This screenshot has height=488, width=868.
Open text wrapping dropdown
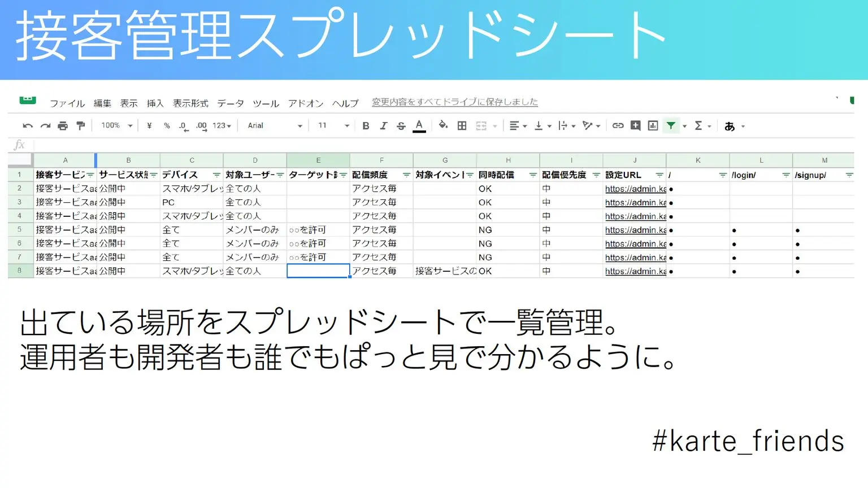[567, 125]
